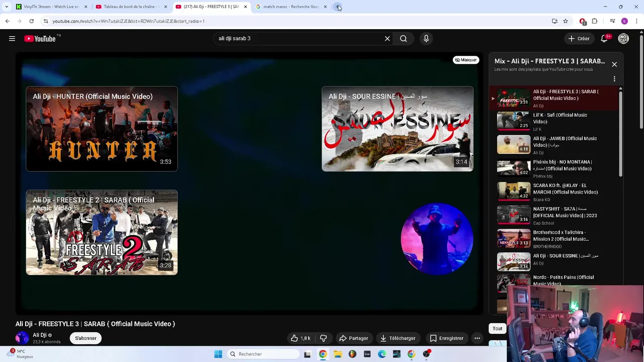The image size is (644, 362).
Task: Open the account avatar menu
Action: coord(623,39)
